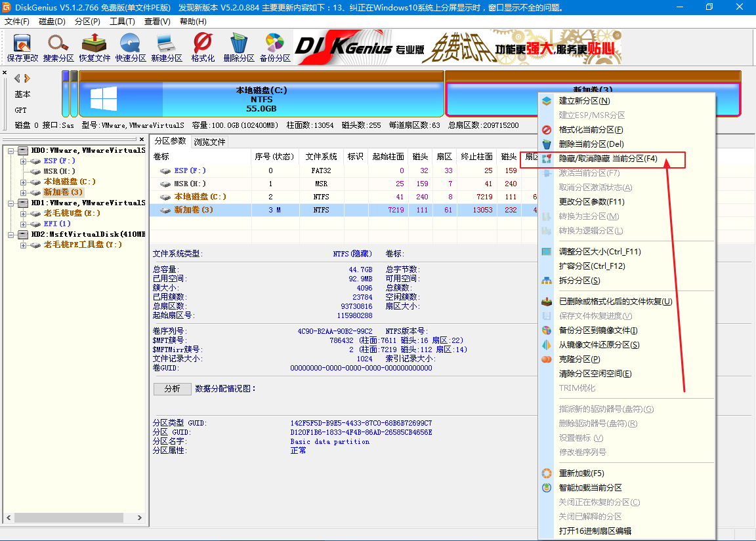Open the 分区(P) menu

point(87,22)
